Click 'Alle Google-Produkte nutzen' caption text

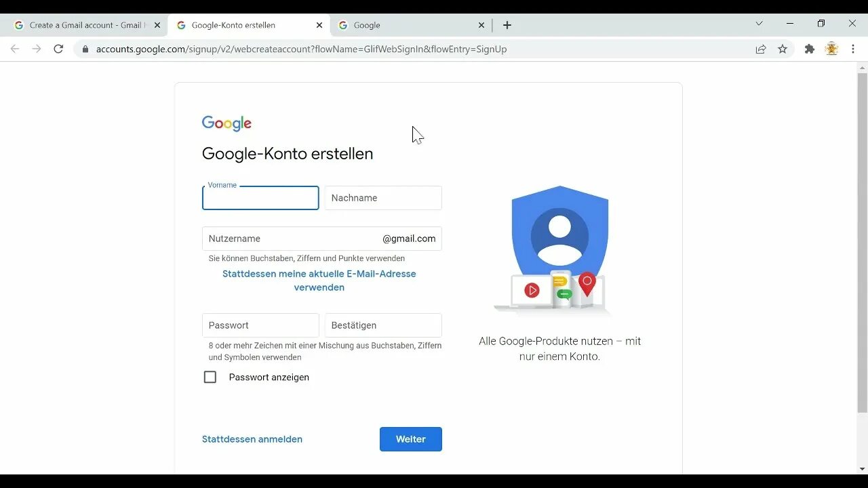559,348
